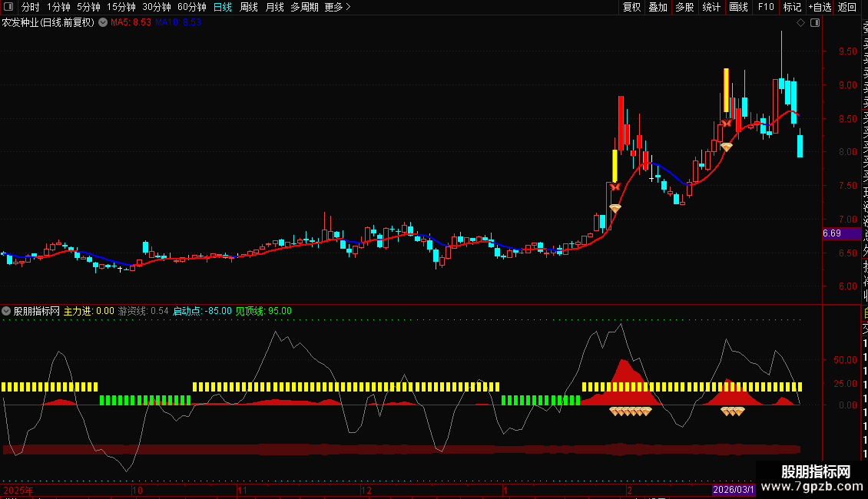The height and width of the screenshot is (499, 868).
Task: Click the 9.50 price axis label
Action: 847,51
